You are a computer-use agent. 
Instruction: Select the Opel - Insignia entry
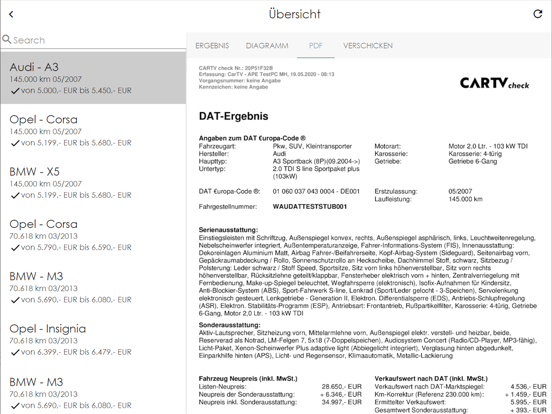[93, 340]
